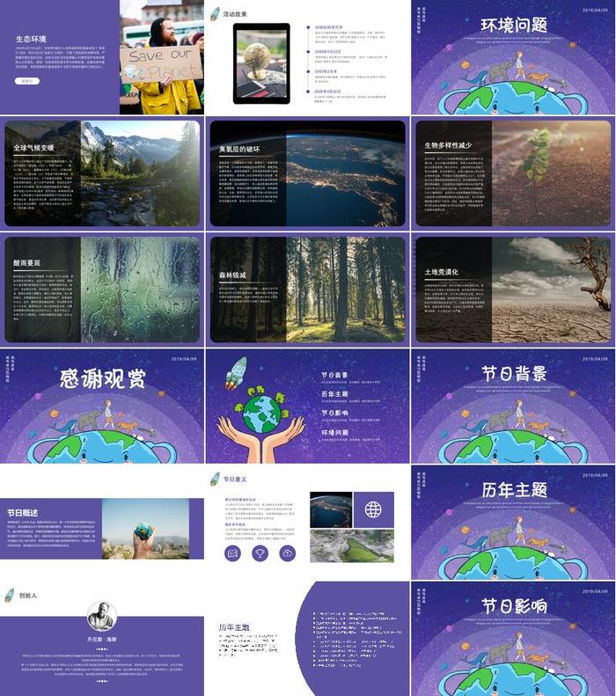Click the trophy icon in 节日意义 slide
The width and height of the screenshot is (616, 696).
(260, 553)
